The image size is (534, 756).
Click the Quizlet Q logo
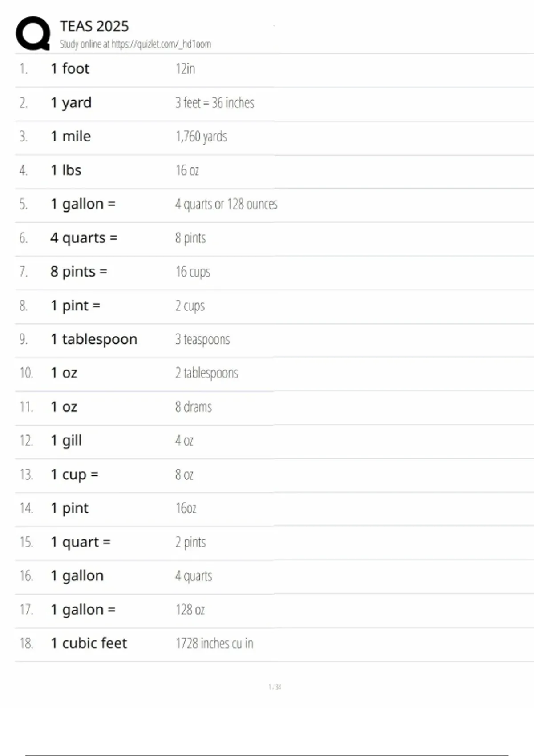click(33, 34)
